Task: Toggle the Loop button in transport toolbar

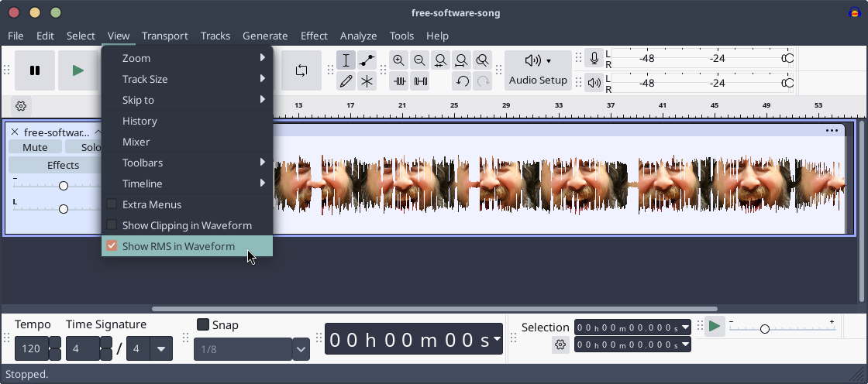Action: pyautogui.click(x=301, y=70)
